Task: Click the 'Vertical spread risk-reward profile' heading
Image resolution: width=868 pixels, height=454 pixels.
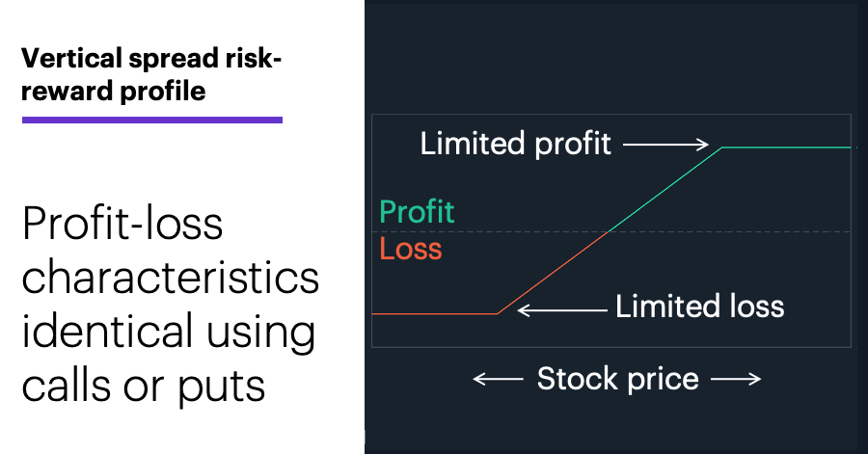Action: (x=151, y=74)
